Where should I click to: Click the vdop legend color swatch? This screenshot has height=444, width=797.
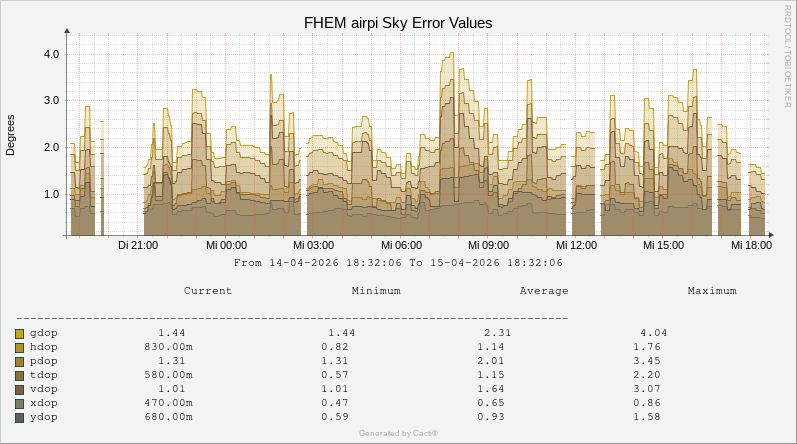(20, 389)
